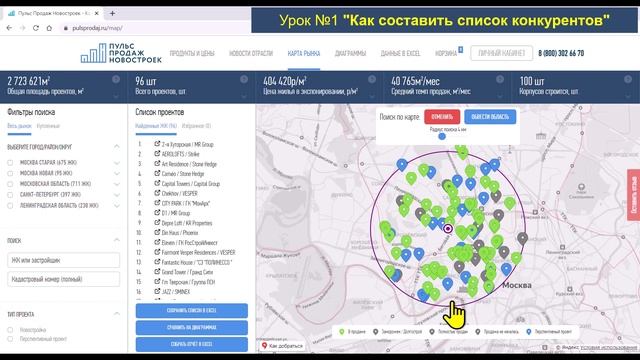Click the search radius slider handle
Image resolution: width=640 pixels, height=360 pixels.
click(x=442, y=136)
